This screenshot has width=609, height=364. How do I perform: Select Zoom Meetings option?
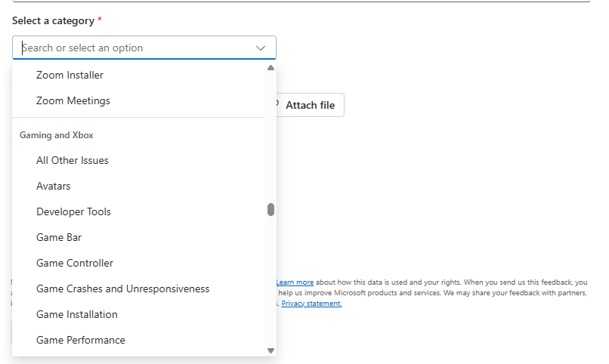pyautogui.click(x=139, y=100)
